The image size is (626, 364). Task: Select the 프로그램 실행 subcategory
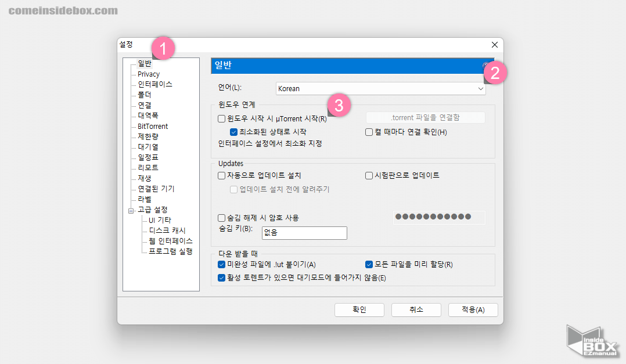tap(171, 251)
